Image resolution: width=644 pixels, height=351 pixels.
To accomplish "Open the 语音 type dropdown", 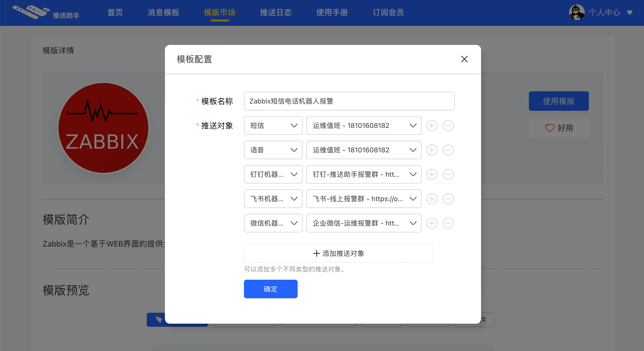I will 273,150.
